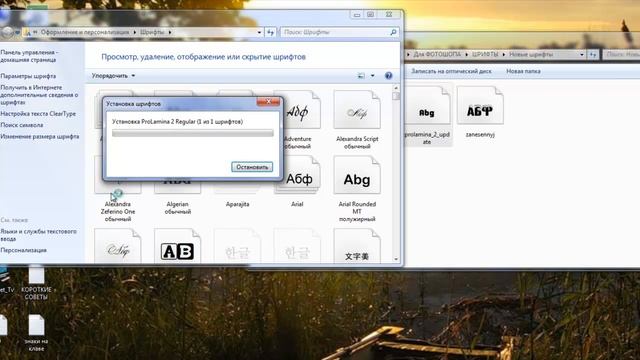640x360 pixels.
Task: Open the Adventure font icon
Action: (297, 110)
